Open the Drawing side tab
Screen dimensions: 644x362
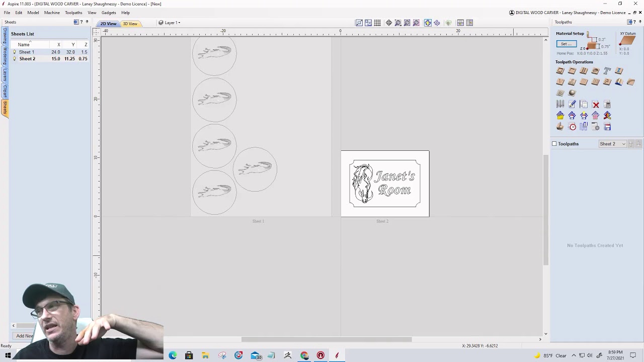(x=5, y=36)
